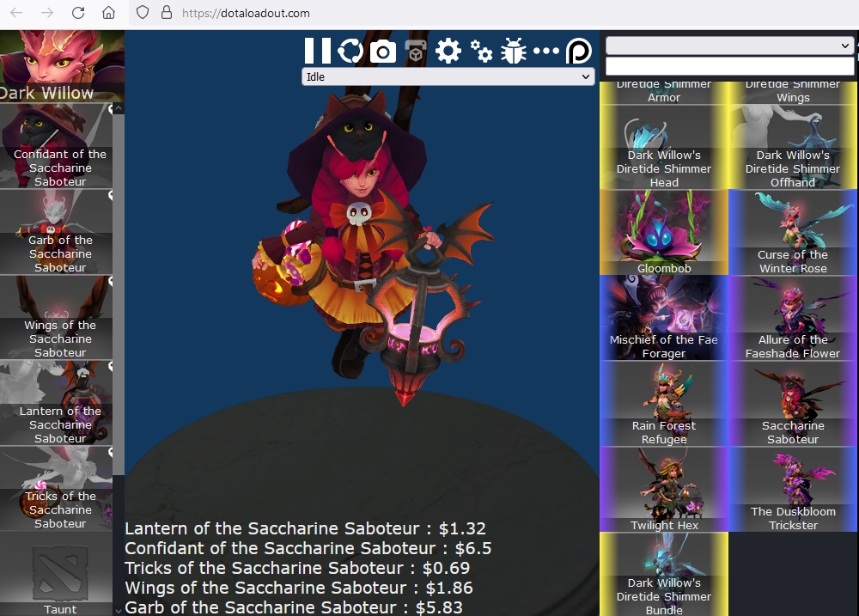This screenshot has width=859, height=616.
Task: Choose Diretide Shimmer Wings item
Action: [793, 93]
